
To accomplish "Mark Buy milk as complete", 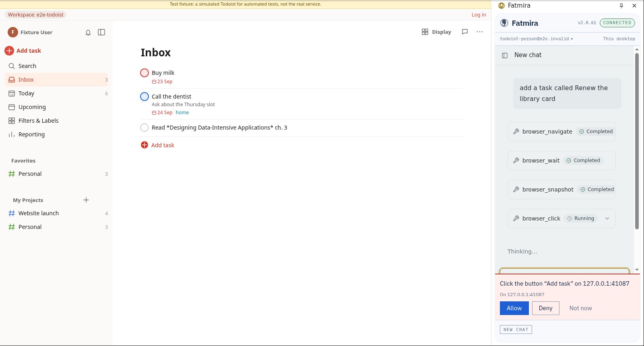I will (x=144, y=73).
